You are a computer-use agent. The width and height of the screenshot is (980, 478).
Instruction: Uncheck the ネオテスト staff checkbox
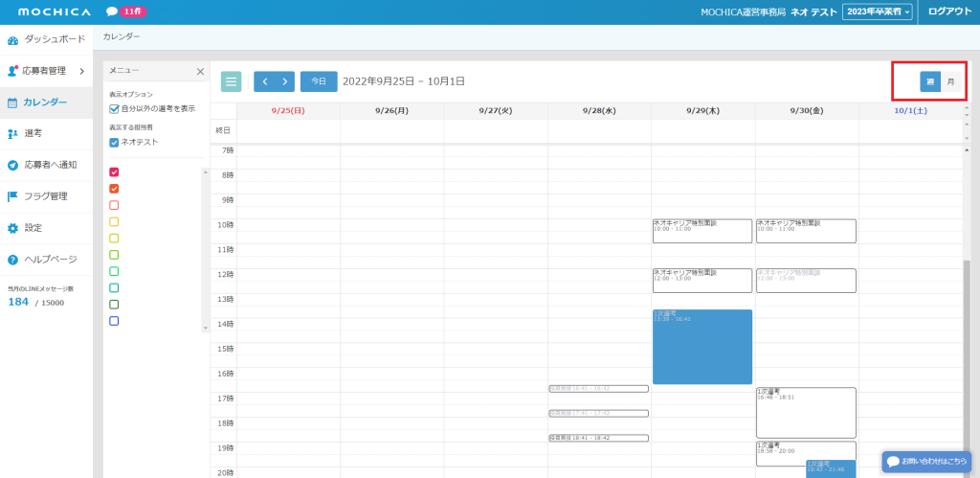[114, 142]
